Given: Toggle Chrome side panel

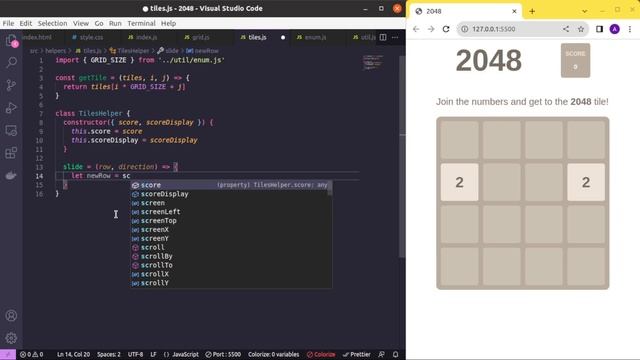Looking at the screenshot, I should [599, 29].
